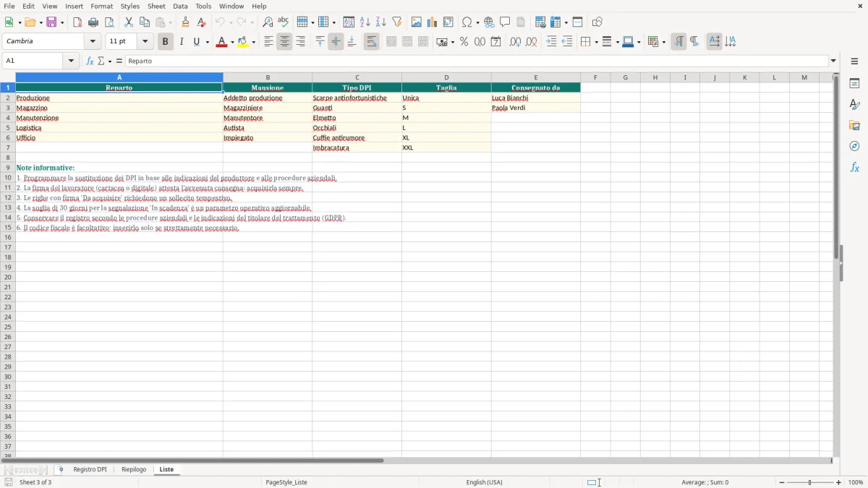This screenshot has width=868, height=488.
Task: Click the Sort Ascending icon
Action: coord(365,22)
